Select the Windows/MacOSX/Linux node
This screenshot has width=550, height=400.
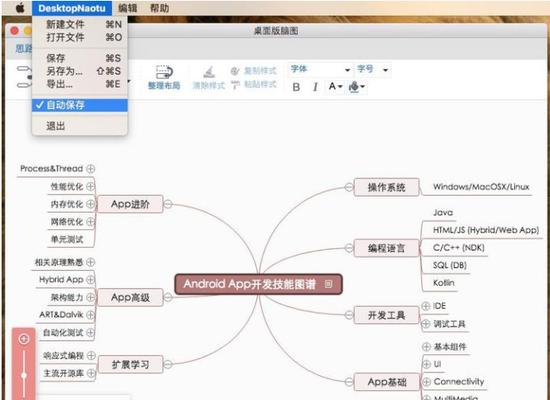click(481, 187)
